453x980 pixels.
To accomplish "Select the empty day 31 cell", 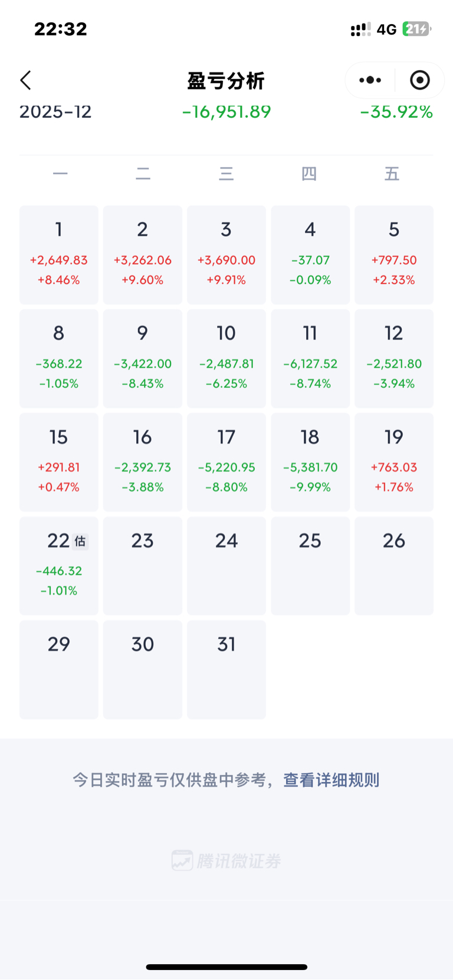I will (226, 669).
